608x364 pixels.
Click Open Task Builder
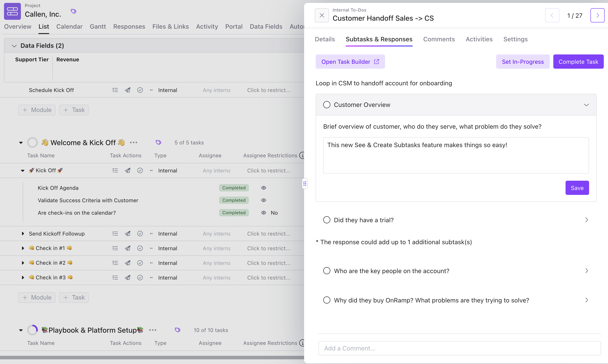point(350,62)
